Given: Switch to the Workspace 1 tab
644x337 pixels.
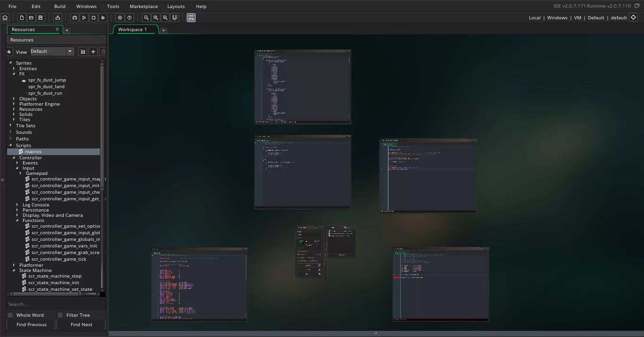Looking at the screenshot, I should click(135, 29).
